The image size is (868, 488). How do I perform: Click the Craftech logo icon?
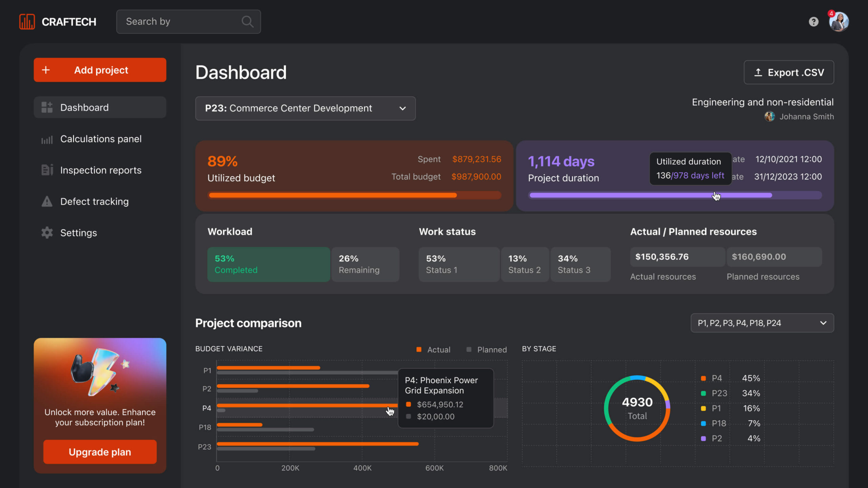click(27, 22)
